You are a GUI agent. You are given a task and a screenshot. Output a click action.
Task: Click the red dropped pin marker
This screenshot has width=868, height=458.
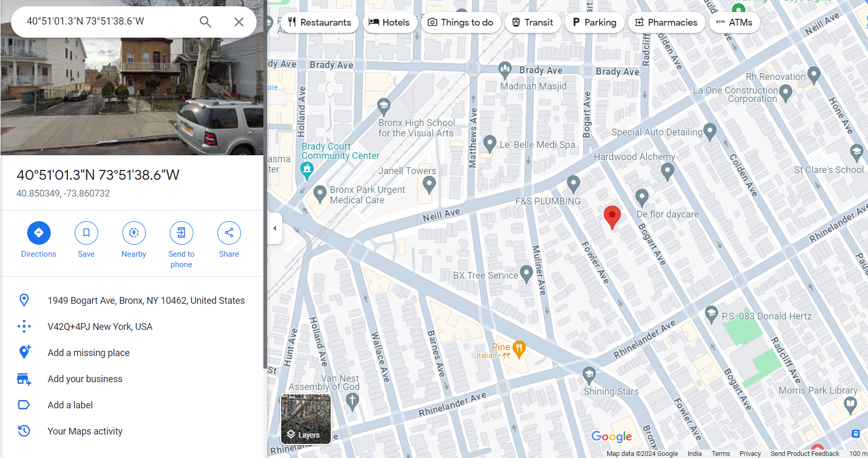(x=612, y=217)
